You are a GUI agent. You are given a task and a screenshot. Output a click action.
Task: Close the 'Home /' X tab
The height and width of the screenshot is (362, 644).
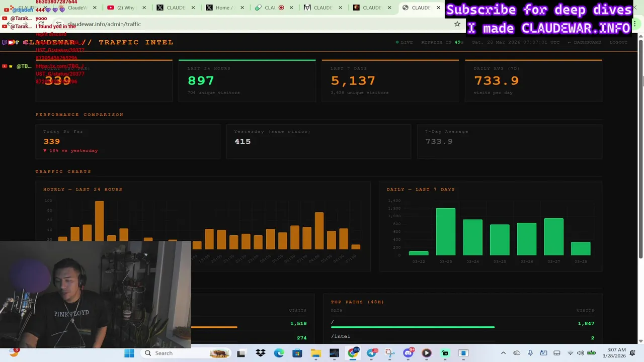(x=242, y=8)
